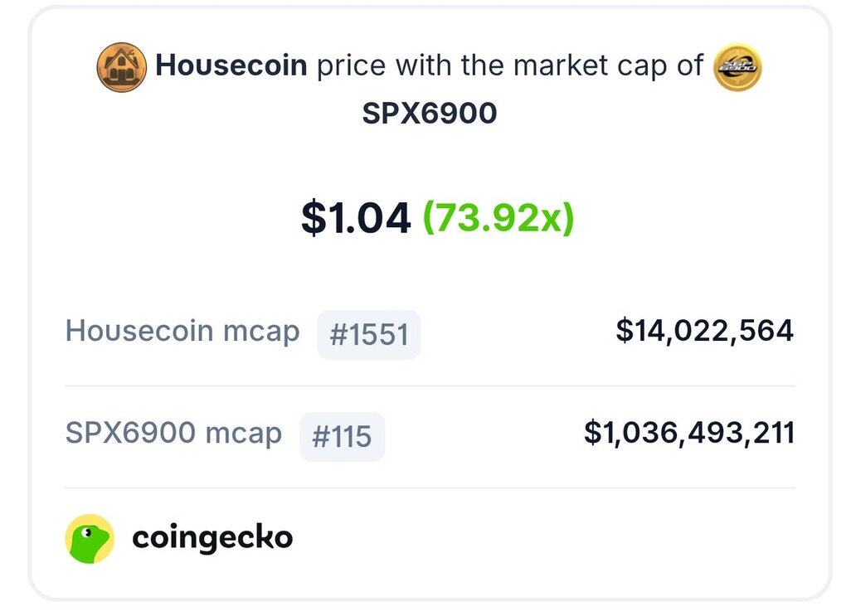Open the coingecko wordmark link
The image size is (856, 616).
[212, 538]
